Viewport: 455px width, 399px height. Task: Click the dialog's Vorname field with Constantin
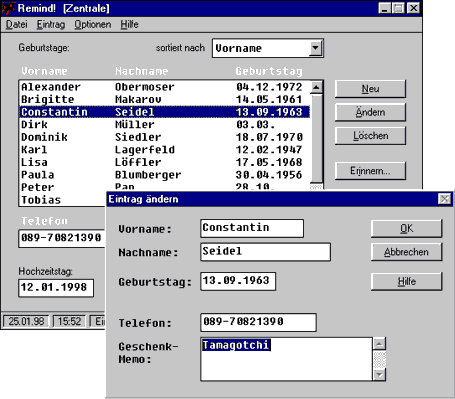[252, 228]
